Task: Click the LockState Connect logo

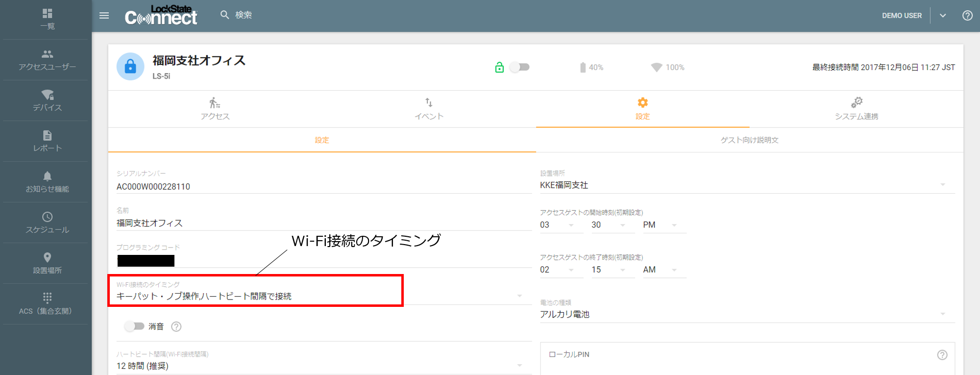Action: (161, 16)
